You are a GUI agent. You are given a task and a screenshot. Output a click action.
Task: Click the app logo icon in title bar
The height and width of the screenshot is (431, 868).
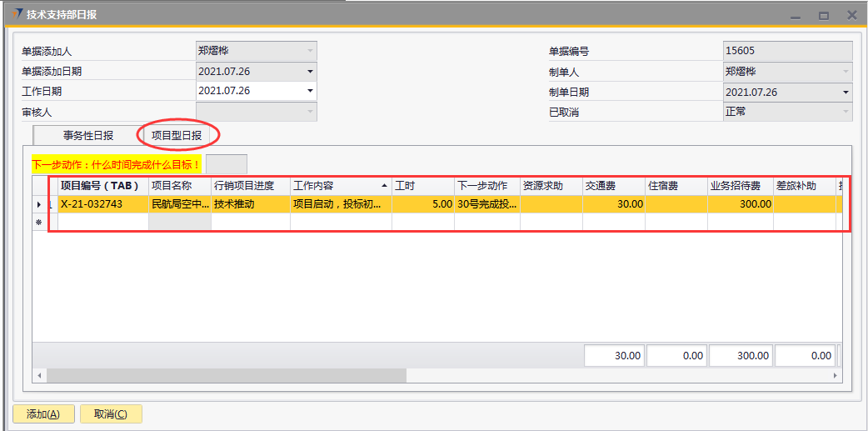click(x=15, y=15)
